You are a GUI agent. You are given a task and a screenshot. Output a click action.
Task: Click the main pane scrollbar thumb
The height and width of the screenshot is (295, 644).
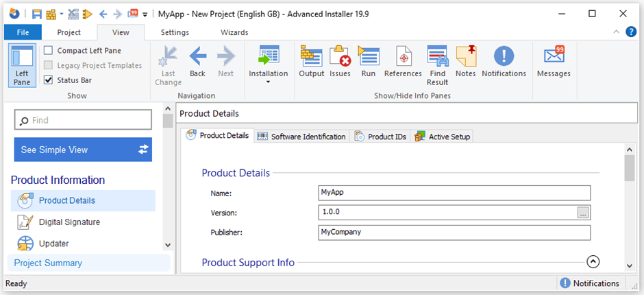(630, 168)
